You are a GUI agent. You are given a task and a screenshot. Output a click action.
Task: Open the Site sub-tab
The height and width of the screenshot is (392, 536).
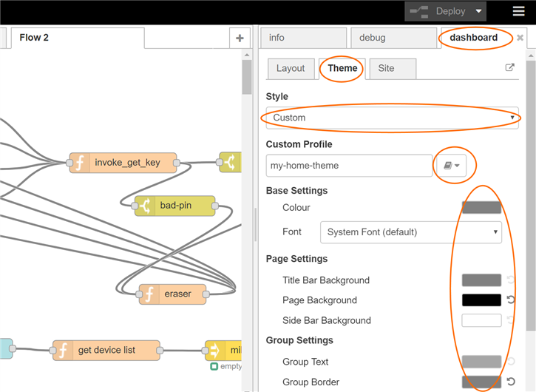[x=393, y=68]
